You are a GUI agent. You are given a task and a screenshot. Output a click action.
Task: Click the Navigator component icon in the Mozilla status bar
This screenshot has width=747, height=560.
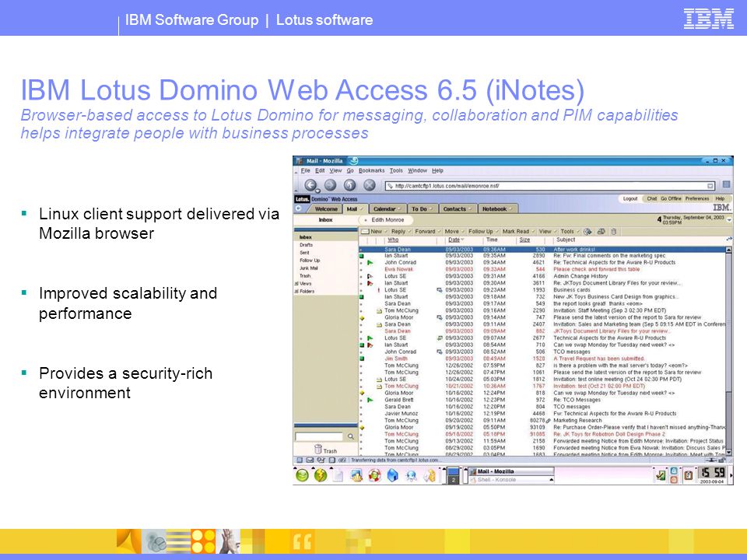[299, 460]
